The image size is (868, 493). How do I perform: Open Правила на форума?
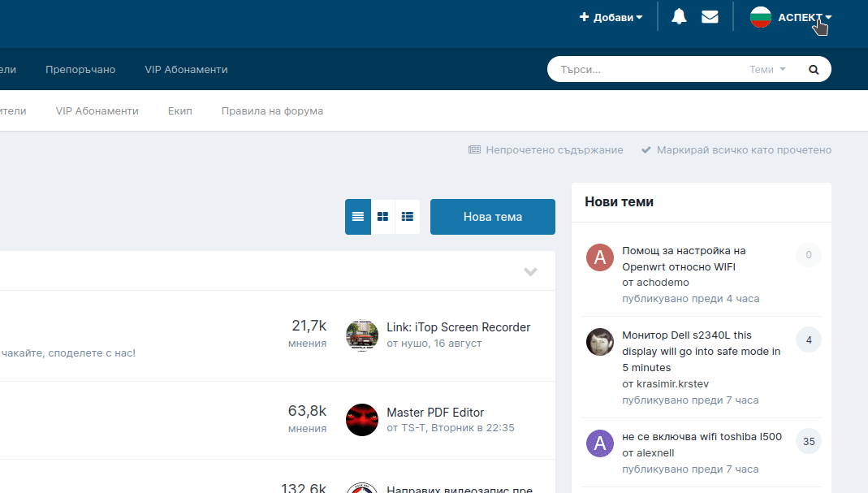pos(272,110)
